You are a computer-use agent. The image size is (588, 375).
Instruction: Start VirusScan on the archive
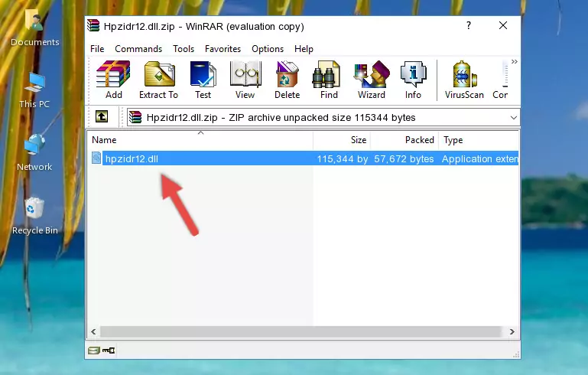pos(464,80)
